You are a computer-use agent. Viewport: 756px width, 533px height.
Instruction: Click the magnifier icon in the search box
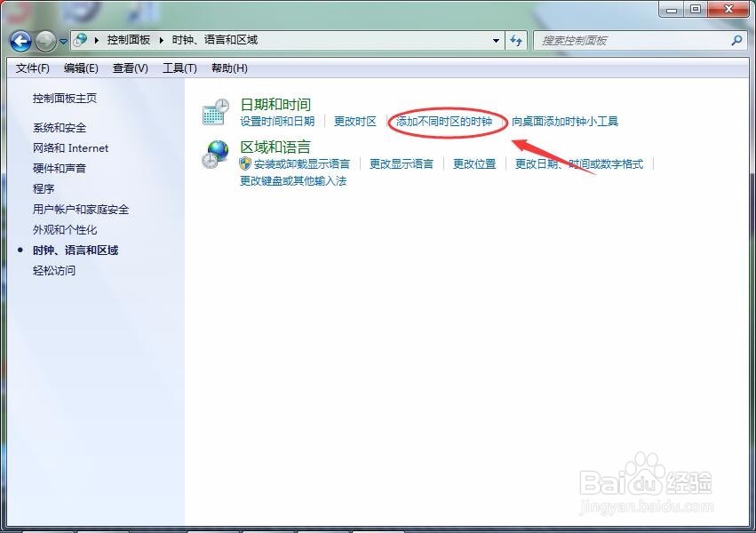pos(737,40)
